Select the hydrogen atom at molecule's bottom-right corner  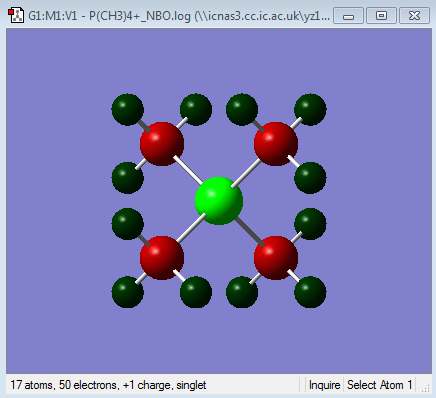310,292
